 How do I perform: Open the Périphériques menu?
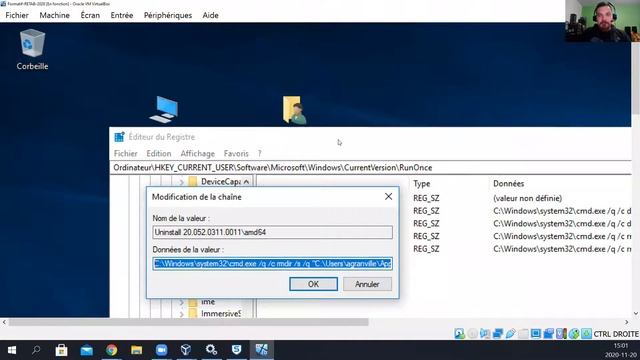coord(168,15)
